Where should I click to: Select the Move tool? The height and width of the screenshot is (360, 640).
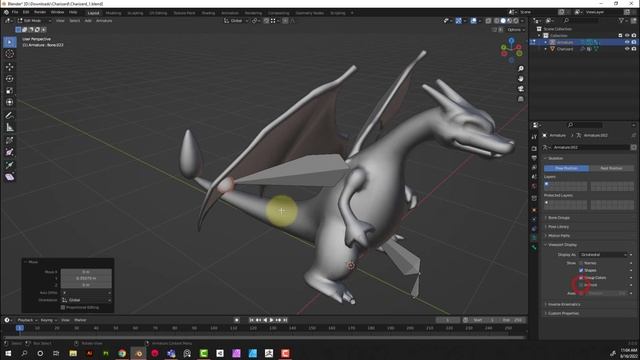[x=10, y=67]
